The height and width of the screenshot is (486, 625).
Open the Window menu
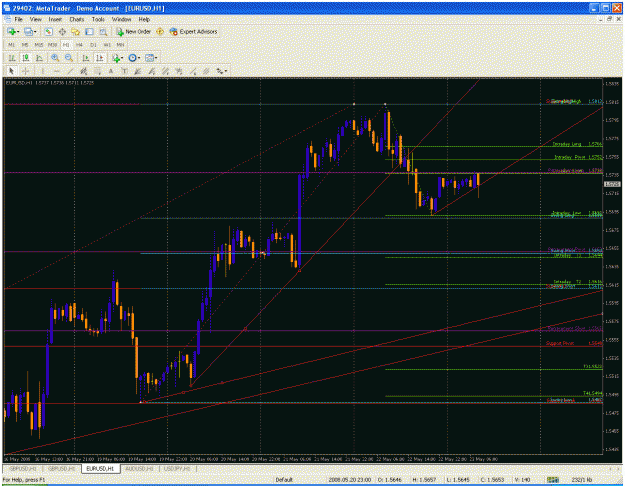[x=121, y=19]
